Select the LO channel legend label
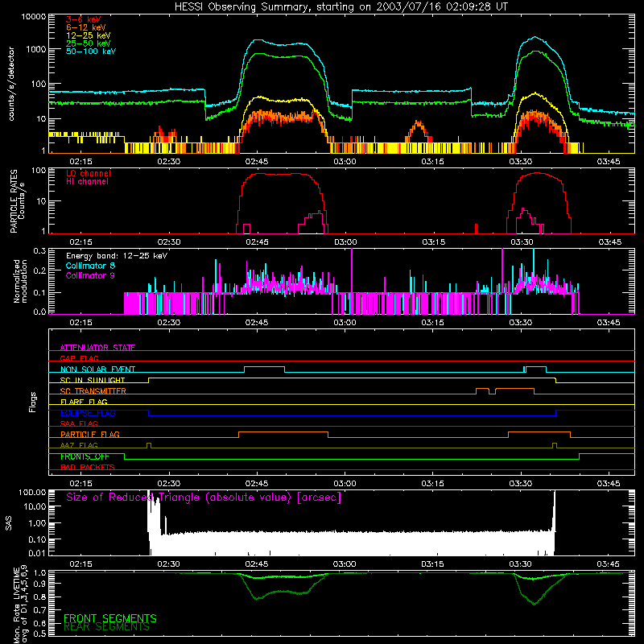 [89, 173]
